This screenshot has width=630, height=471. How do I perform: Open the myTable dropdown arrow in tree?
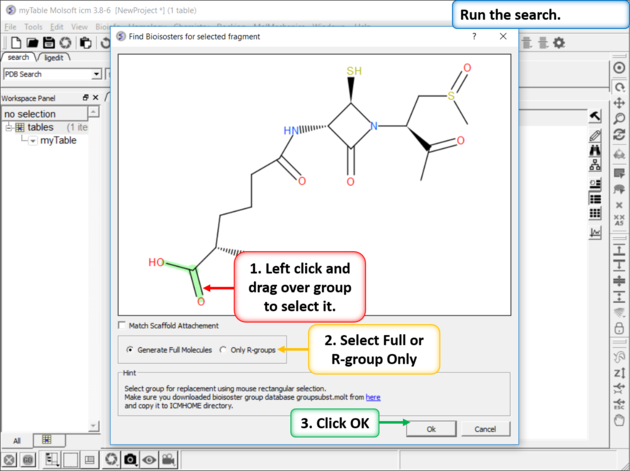32,141
